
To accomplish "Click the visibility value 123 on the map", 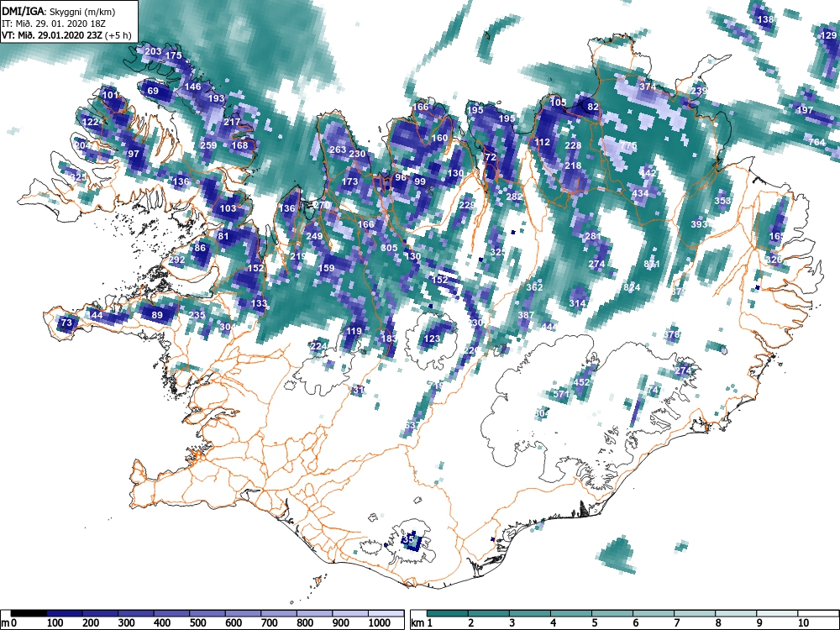I will click(432, 339).
